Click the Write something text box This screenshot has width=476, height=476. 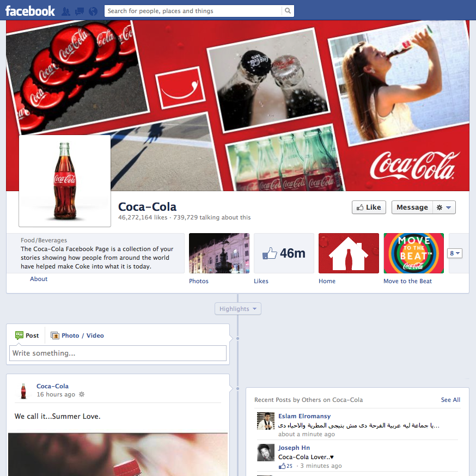point(118,353)
